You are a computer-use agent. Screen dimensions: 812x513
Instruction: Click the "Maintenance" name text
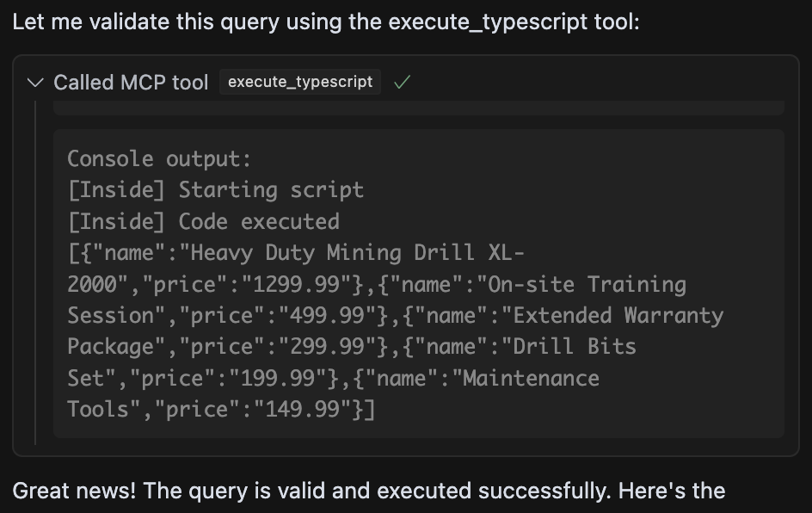[x=532, y=379]
